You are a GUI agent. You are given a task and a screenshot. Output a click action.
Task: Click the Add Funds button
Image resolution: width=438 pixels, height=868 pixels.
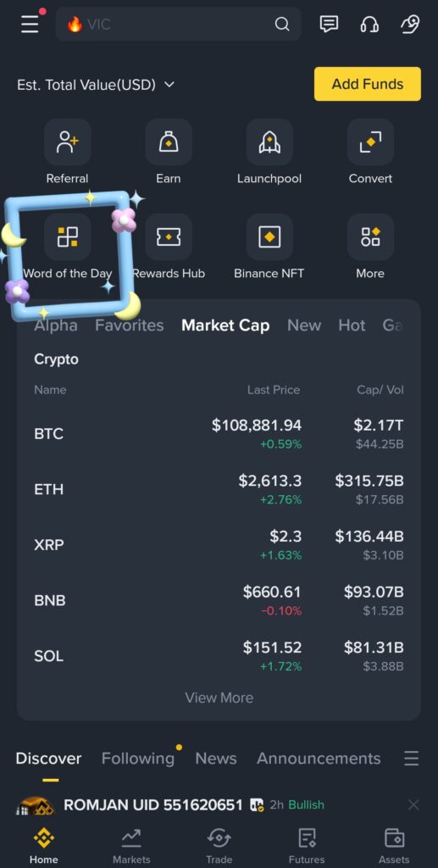click(x=368, y=84)
